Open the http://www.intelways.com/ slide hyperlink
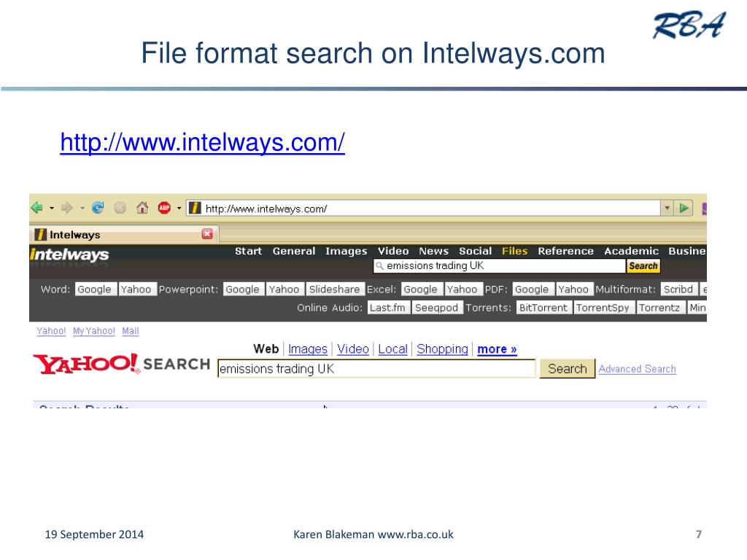The height and width of the screenshot is (560, 747). click(203, 142)
